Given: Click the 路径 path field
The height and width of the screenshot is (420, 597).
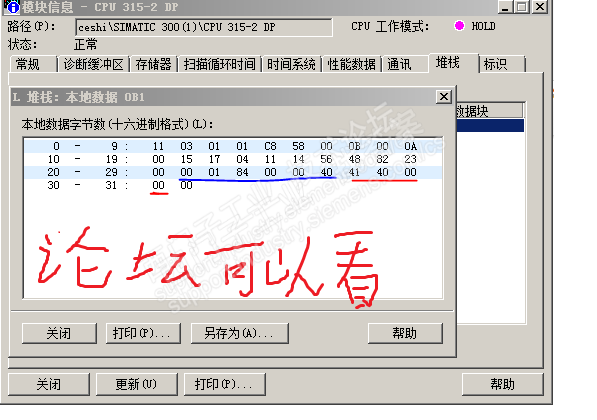Looking at the screenshot, I should [x=204, y=27].
